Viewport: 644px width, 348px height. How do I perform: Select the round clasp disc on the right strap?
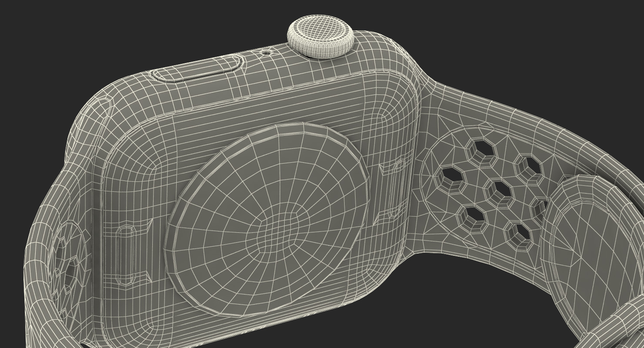click(592, 257)
